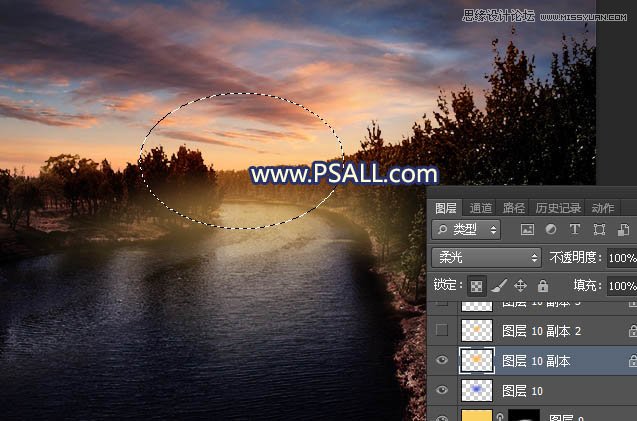Select layer name 图层 10

[x=522, y=391]
